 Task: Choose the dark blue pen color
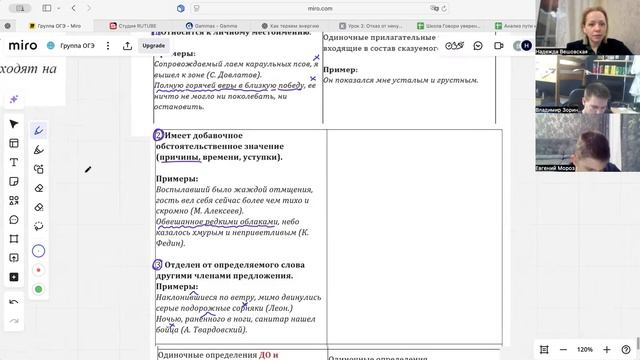[x=38, y=251]
